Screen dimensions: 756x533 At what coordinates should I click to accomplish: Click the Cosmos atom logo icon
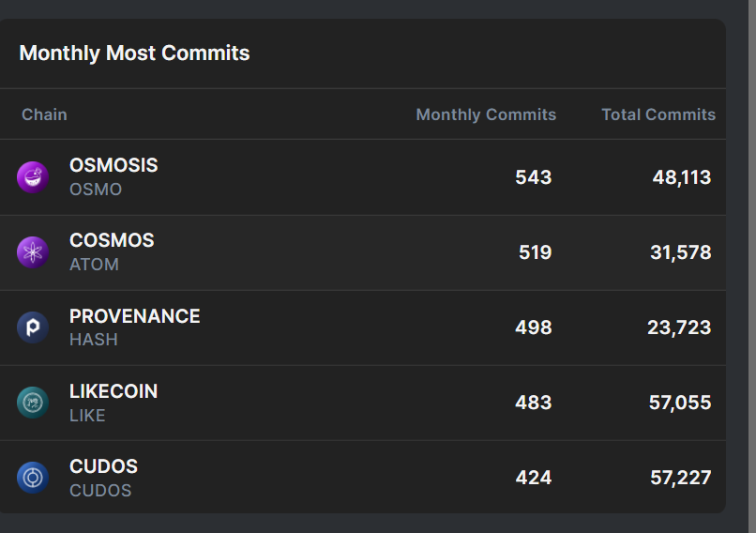pos(33,252)
